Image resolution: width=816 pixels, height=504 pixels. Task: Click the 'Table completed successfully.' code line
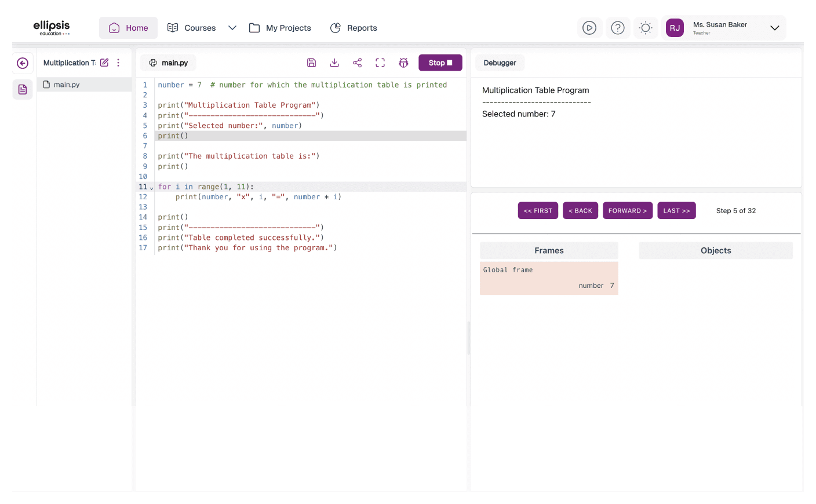pyautogui.click(x=241, y=238)
